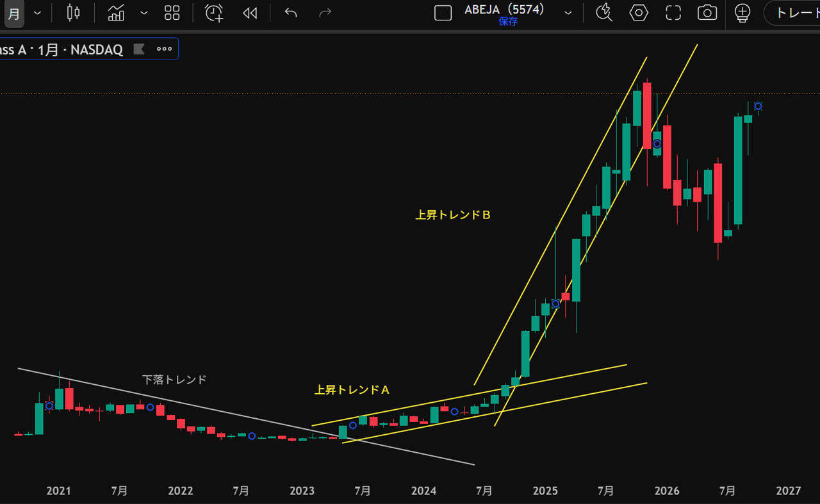Click the symbol legend showing NASDAQ
820x504 pixels.
[61, 49]
